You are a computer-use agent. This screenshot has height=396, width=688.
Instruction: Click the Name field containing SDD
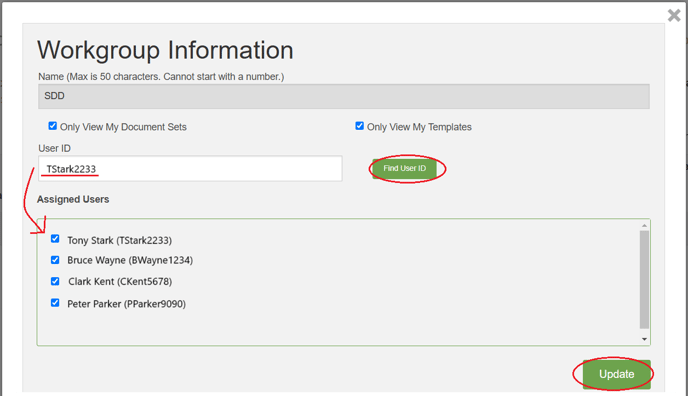coord(344,96)
